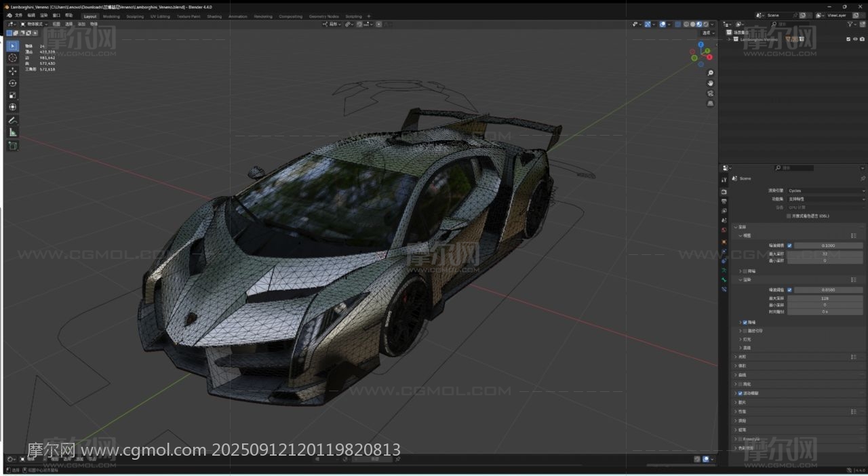The height and width of the screenshot is (476, 868).
Task: Select the Rotate tool
Action: [12, 83]
